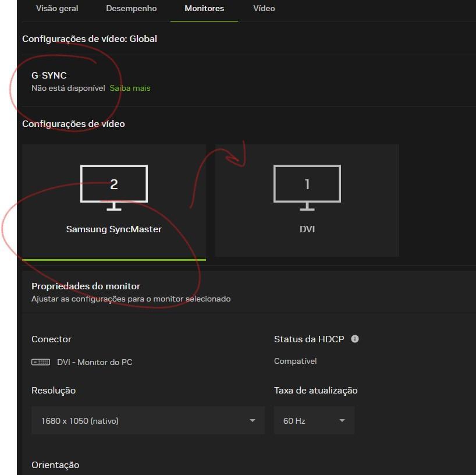Click the 'Não está disponível' status text
Viewport: 476px width, 475px height.
[x=68, y=88]
